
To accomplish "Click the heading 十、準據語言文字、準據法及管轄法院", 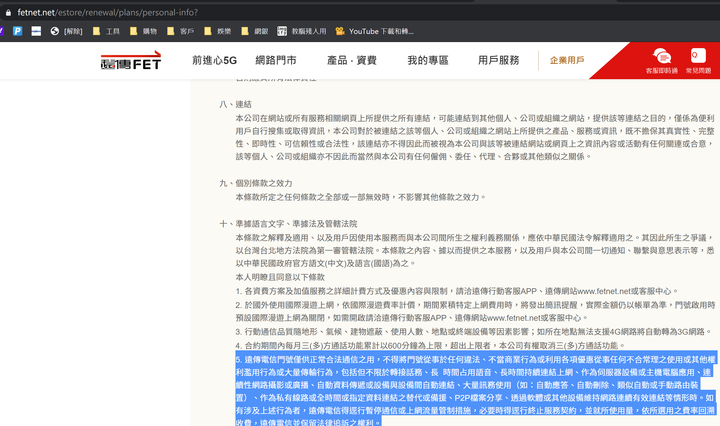I will pos(288,224).
